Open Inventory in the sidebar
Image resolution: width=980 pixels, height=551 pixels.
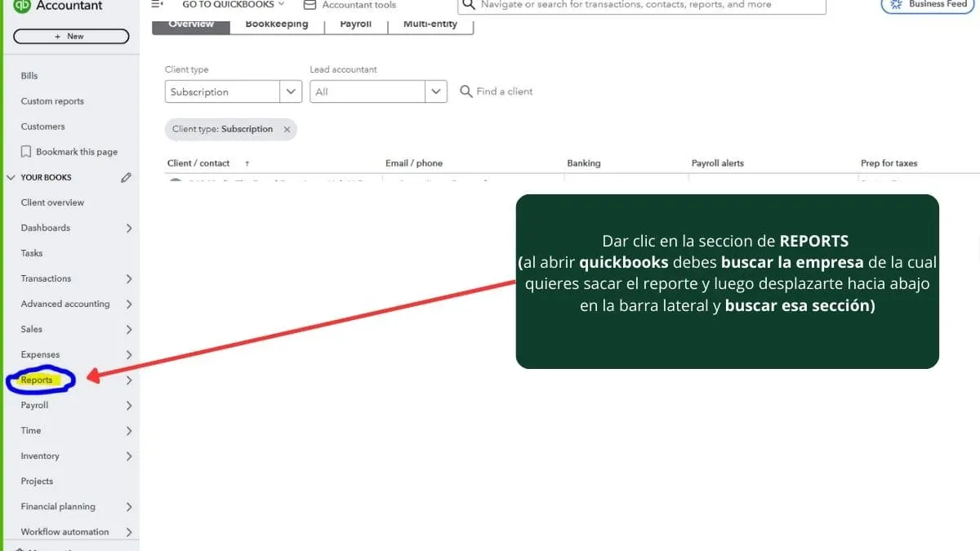[x=40, y=455]
